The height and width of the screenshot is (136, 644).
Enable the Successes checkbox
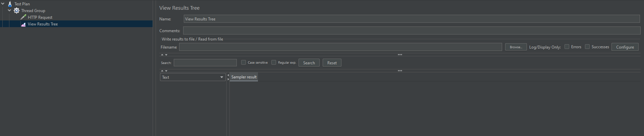coord(587,47)
